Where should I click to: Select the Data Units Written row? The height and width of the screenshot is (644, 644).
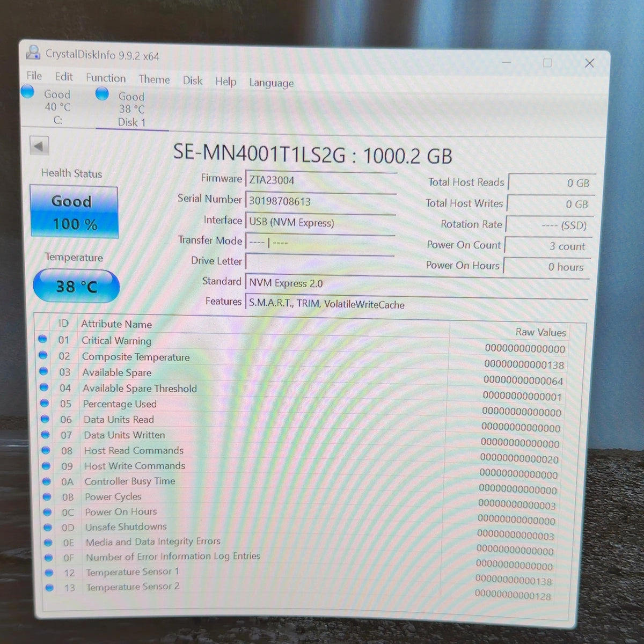302,438
